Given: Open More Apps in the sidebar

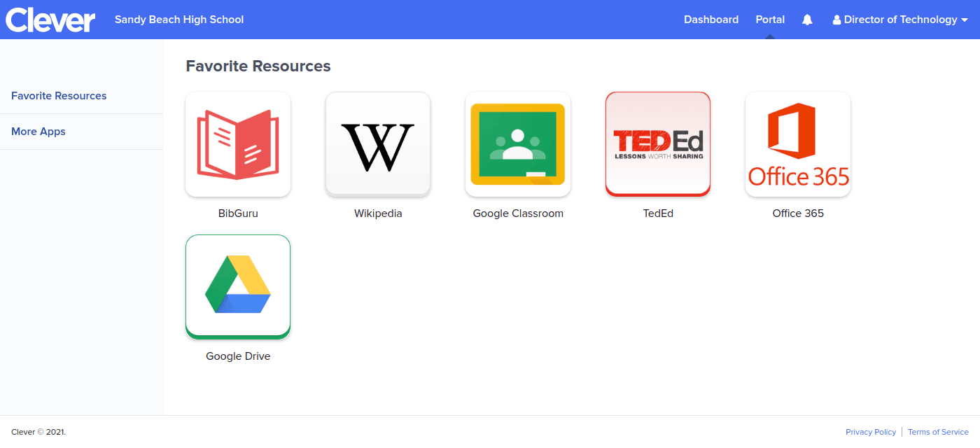Looking at the screenshot, I should (x=38, y=132).
